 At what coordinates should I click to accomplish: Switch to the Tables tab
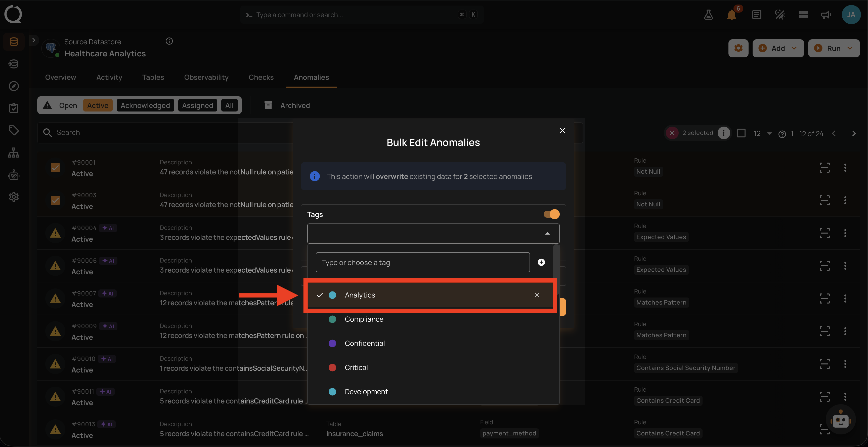coord(153,77)
